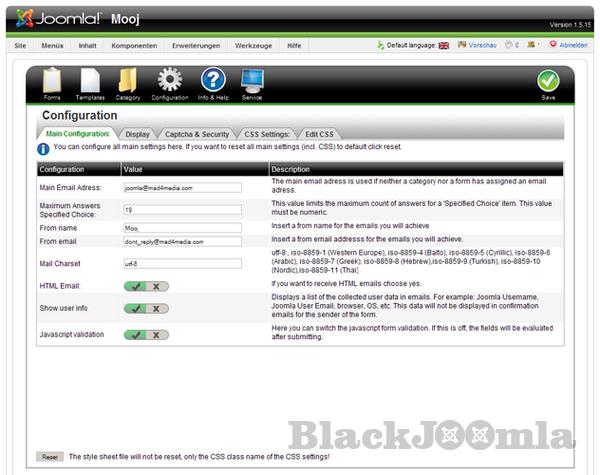Expand the Komponenten menu
Screen dimensions: 600x475
[134, 46]
